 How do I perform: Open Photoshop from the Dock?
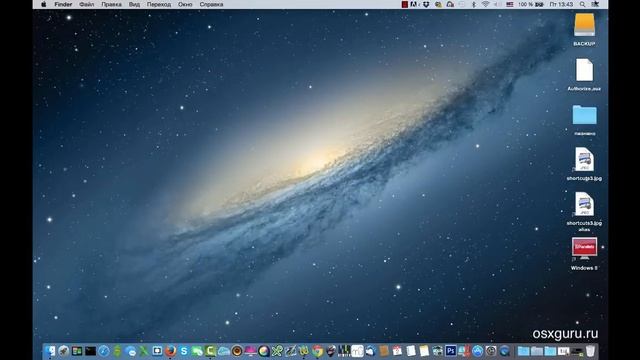(451, 351)
